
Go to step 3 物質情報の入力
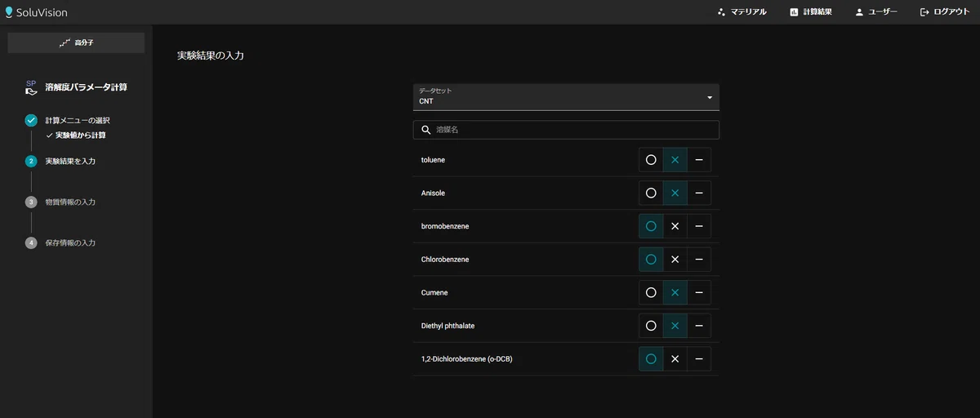[69, 202]
